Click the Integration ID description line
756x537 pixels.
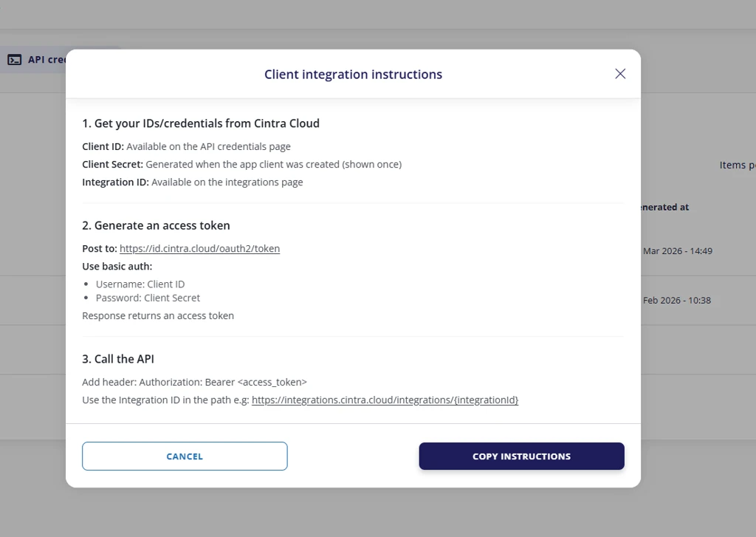click(192, 182)
